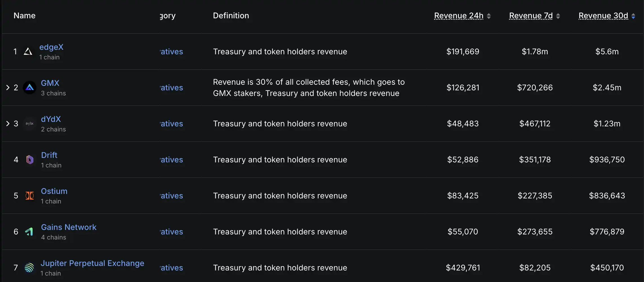The width and height of the screenshot is (644, 282).
Task: Click the edgeX triangle logo icon
Action: (x=28, y=52)
